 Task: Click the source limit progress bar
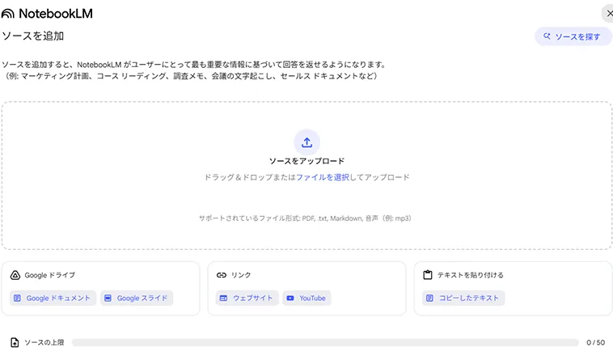pos(325,343)
